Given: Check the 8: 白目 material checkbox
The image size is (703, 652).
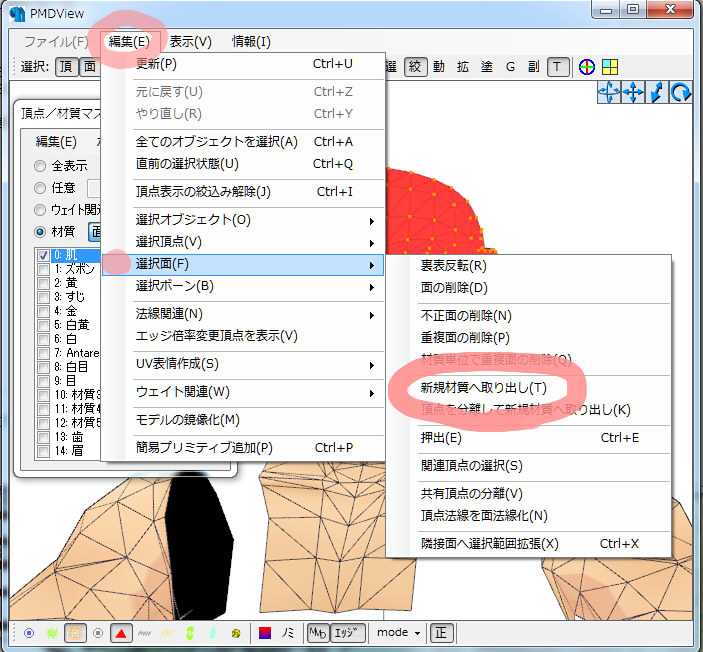Looking at the screenshot, I should [x=43, y=367].
